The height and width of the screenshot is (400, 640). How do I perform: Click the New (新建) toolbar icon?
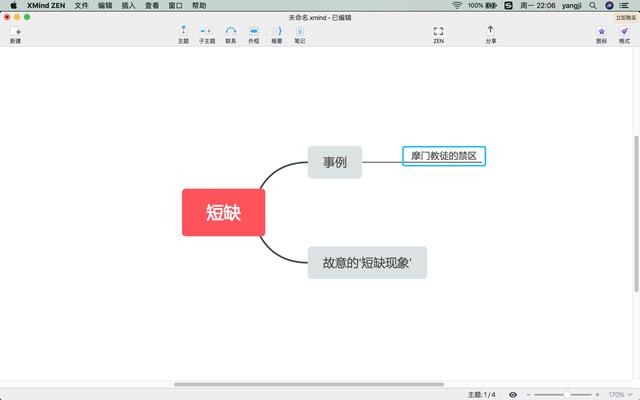[x=16, y=35]
